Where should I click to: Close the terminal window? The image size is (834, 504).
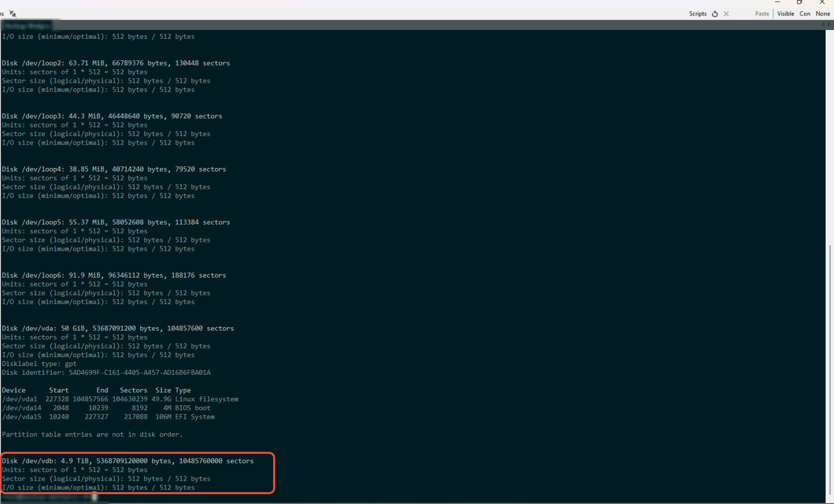(x=822, y=3)
